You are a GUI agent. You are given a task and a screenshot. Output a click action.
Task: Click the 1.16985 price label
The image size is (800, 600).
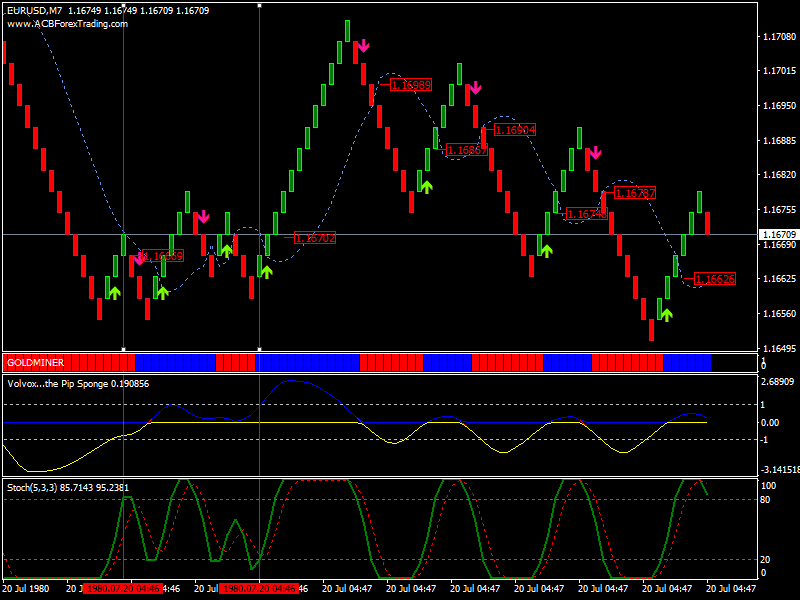point(410,85)
